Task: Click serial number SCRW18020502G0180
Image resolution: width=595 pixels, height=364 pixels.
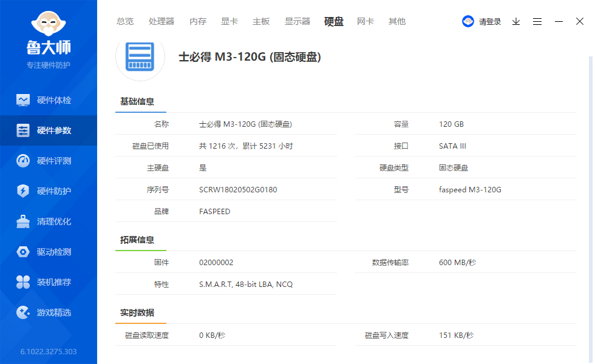Action: pyautogui.click(x=238, y=189)
